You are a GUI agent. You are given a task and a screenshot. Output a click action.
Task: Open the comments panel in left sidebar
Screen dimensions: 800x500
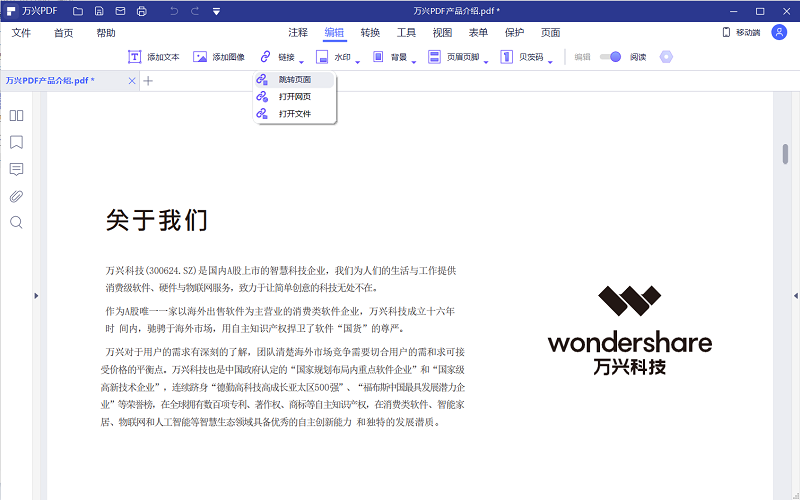[x=16, y=169]
